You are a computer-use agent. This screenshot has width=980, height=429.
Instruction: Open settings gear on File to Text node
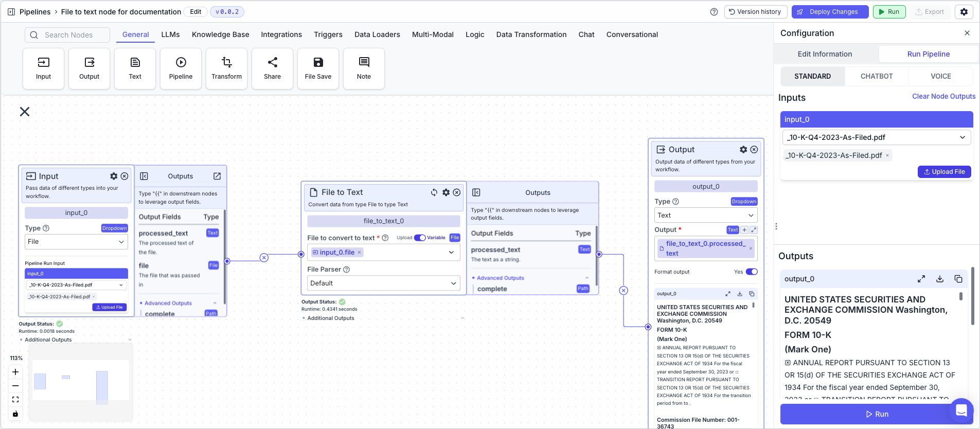coord(446,192)
